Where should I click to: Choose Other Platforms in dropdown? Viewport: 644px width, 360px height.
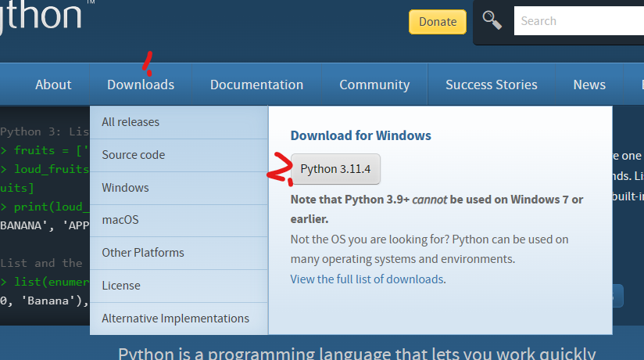click(143, 253)
